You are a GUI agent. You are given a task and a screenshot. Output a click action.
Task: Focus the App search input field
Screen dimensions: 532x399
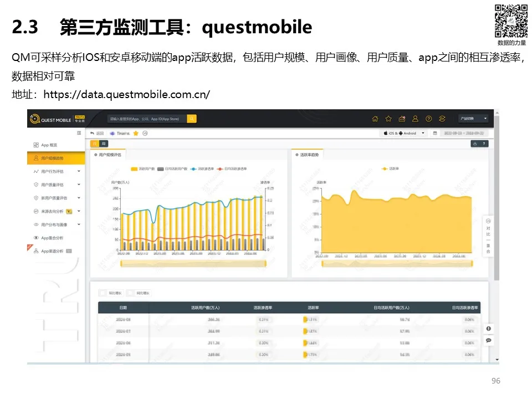[147, 119]
